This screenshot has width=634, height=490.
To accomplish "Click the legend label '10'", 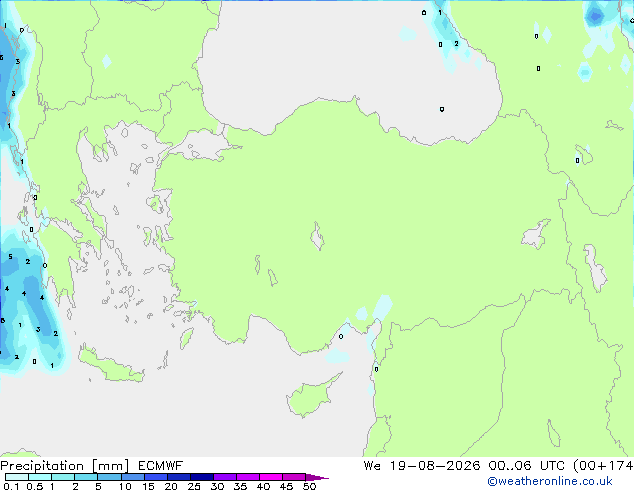I will tap(125, 486).
